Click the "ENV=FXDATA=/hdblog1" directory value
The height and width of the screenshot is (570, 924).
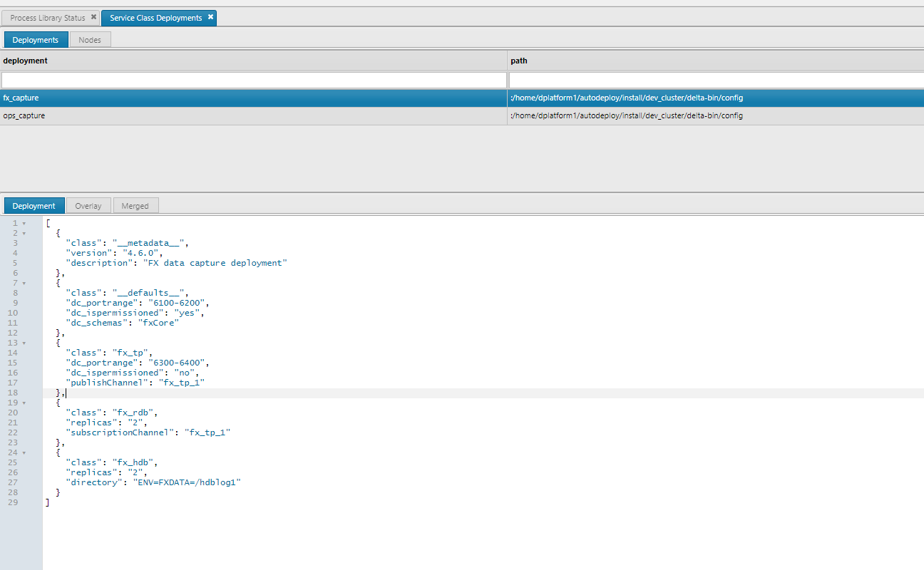[x=185, y=482]
